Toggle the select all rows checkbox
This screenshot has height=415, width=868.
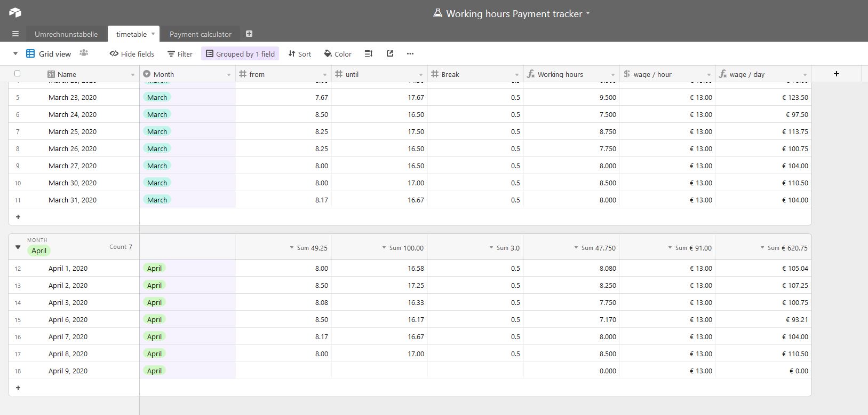coord(17,74)
